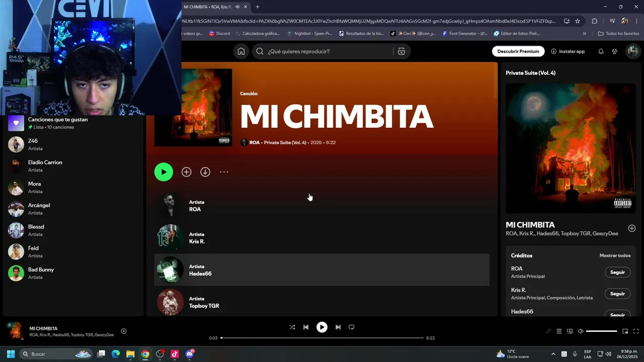Select Bad Bunny artist in library
This screenshot has height=362, width=644.
[x=73, y=273]
